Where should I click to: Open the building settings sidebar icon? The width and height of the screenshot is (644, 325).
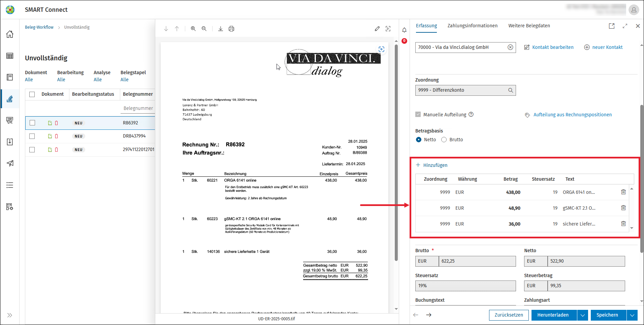(x=10, y=207)
